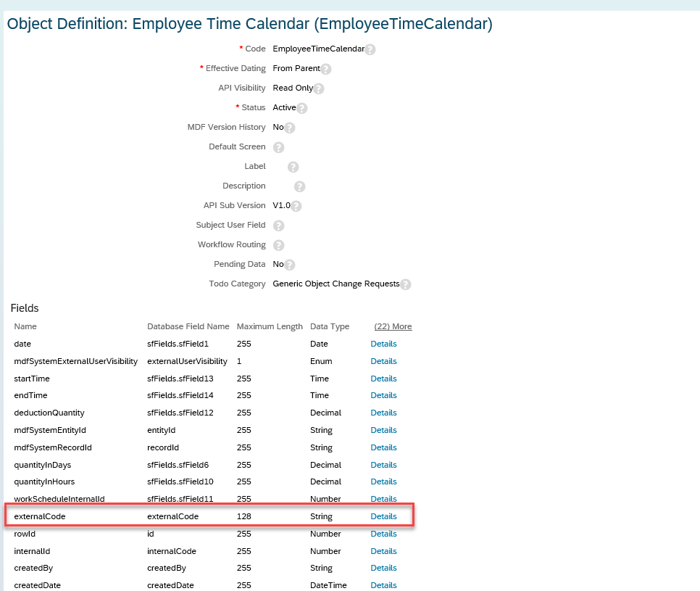The image size is (700, 591).
Task: Click the help icon beside Effective Dating
Action: pos(326,69)
